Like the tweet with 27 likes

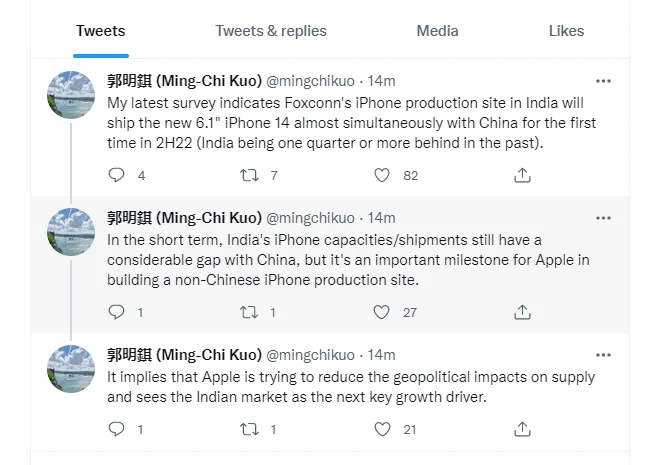point(381,312)
